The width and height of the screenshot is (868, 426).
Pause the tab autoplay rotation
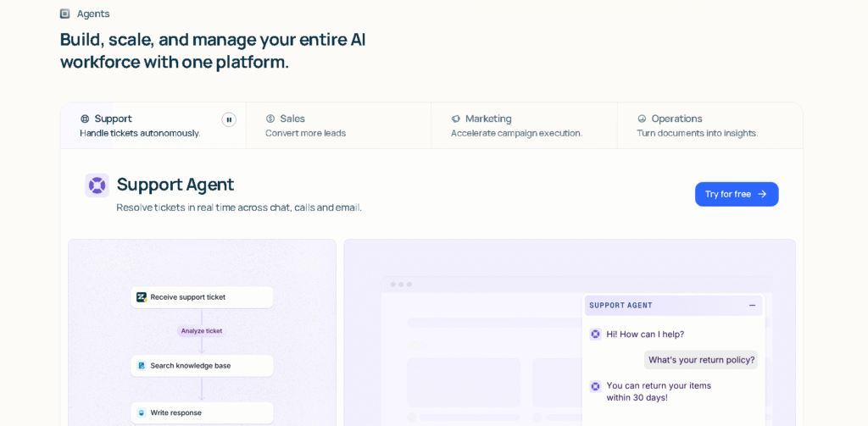229,119
